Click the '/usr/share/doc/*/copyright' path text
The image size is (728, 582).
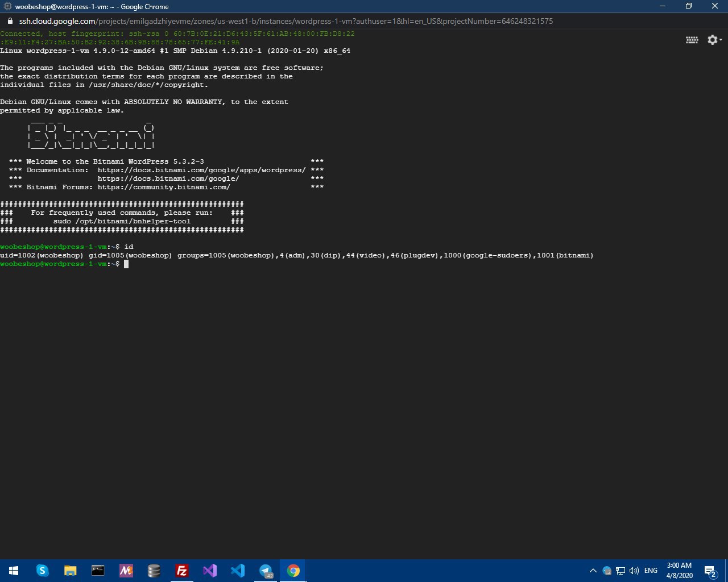pos(148,85)
